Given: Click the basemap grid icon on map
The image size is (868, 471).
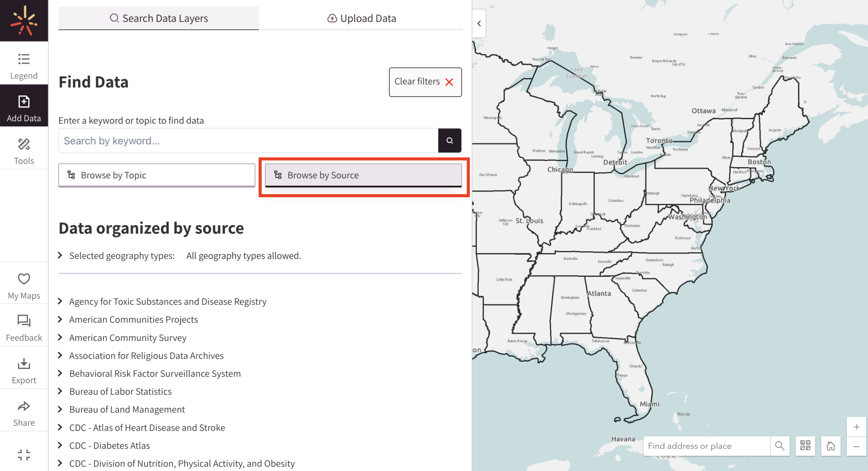Looking at the screenshot, I should click(x=805, y=446).
